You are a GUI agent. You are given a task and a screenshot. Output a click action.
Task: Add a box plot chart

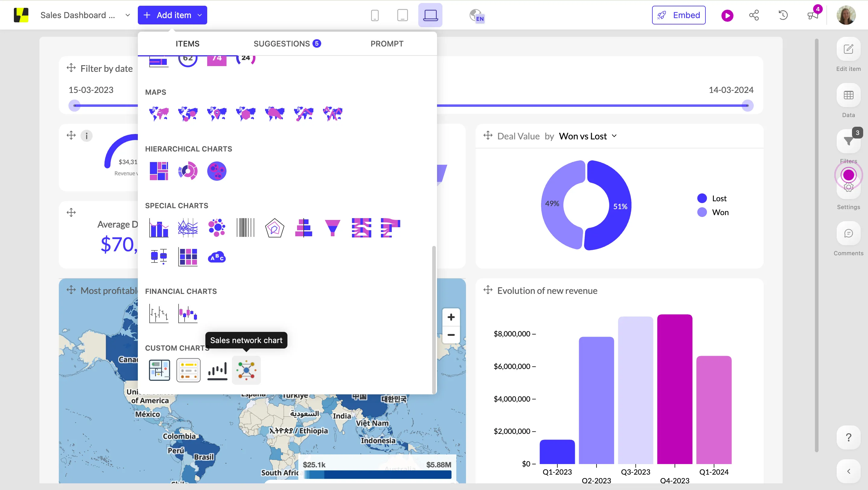(x=159, y=257)
